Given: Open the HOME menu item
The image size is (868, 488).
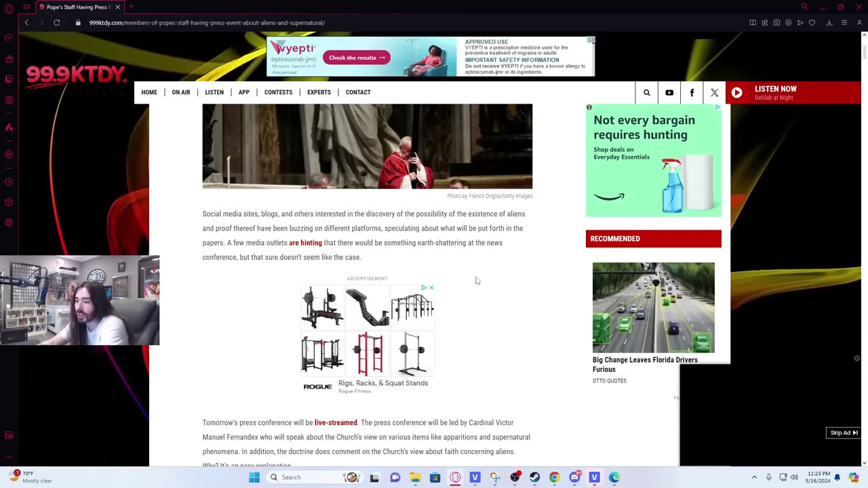Looking at the screenshot, I should [x=149, y=92].
